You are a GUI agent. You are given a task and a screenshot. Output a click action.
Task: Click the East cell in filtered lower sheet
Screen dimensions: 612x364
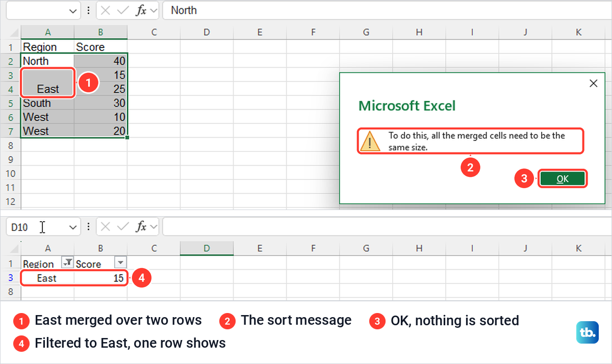click(48, 278)
